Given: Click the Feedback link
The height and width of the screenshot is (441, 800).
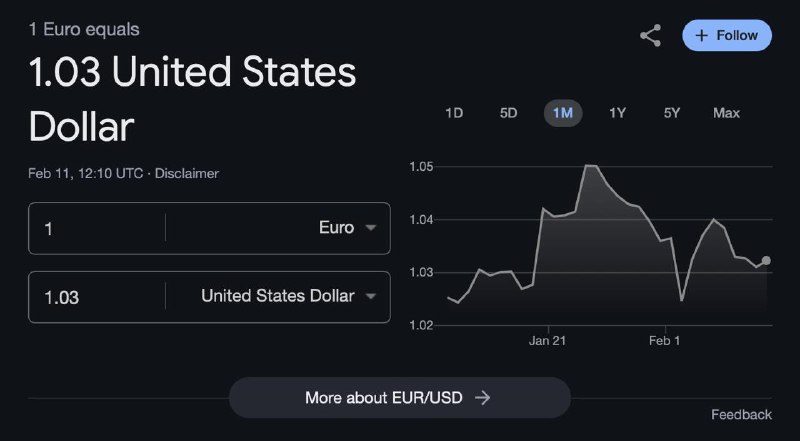Looking at the screenshot, I should [741, 414].
